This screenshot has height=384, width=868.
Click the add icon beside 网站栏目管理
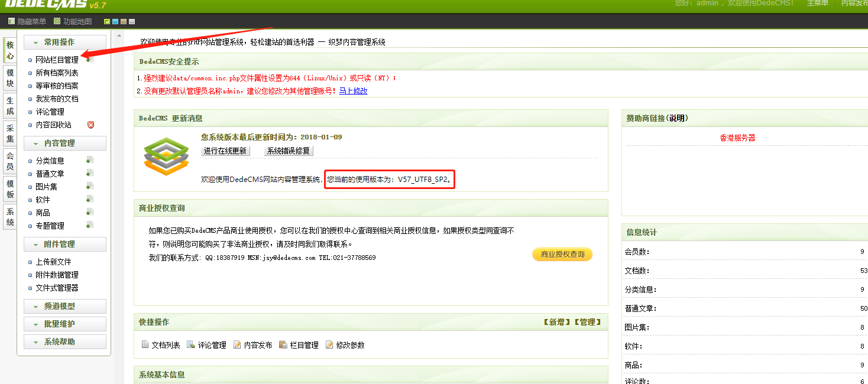click(89, 60)
